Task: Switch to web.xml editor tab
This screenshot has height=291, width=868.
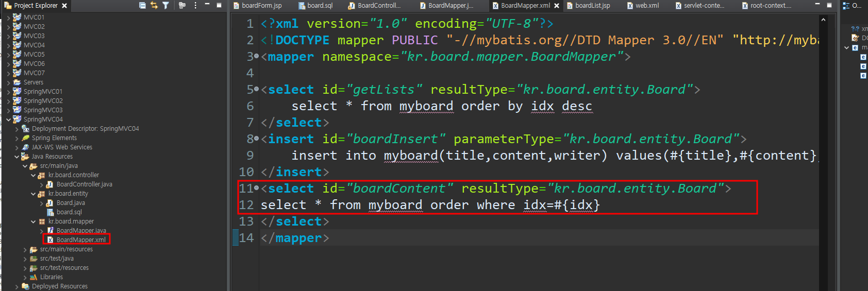Action: (x=643, y=6)
